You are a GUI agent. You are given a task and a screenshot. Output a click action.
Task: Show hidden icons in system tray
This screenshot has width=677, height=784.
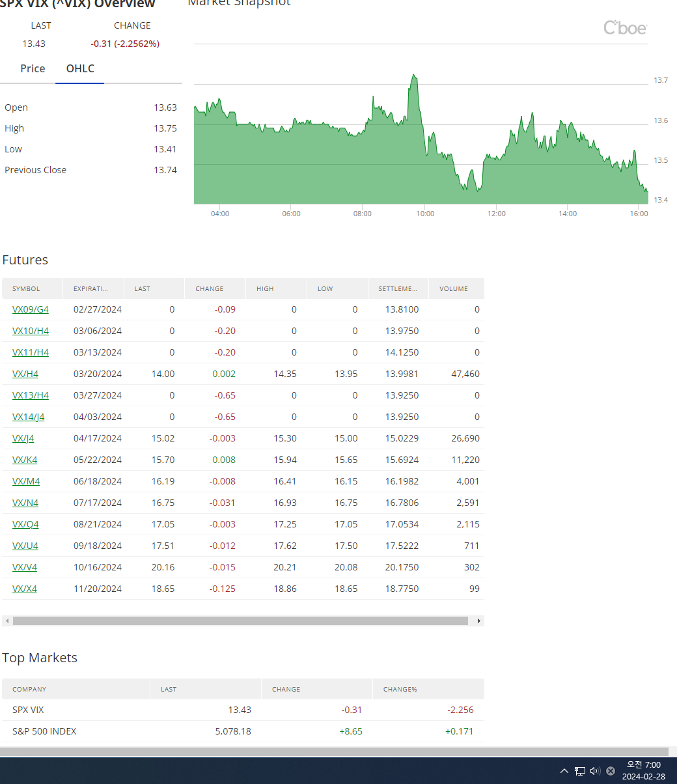[x=564, y=771]
